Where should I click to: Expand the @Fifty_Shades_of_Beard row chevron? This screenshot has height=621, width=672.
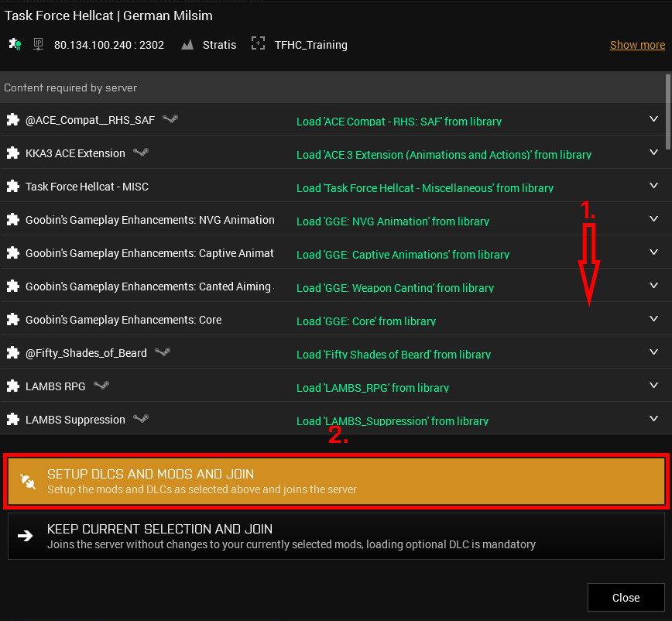click(653, 352)
